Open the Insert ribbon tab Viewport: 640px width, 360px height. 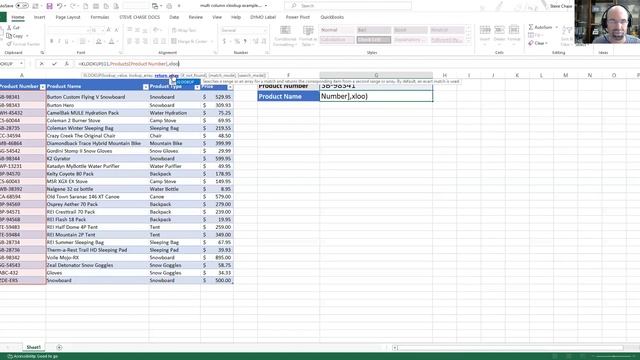pyautogui.click(x=40, y=17)
